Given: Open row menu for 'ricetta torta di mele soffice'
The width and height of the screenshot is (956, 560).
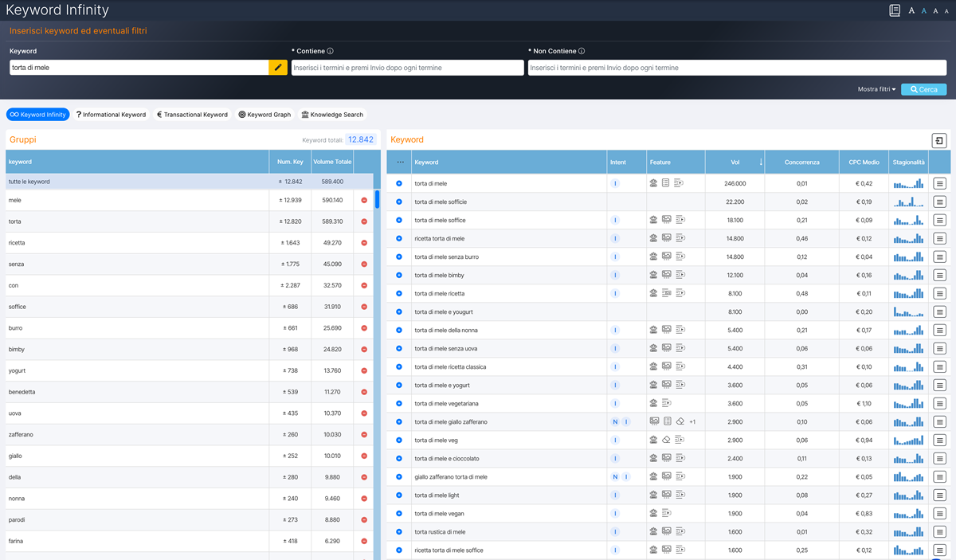Looking at the screenshot, I should (x=940, y=550).
